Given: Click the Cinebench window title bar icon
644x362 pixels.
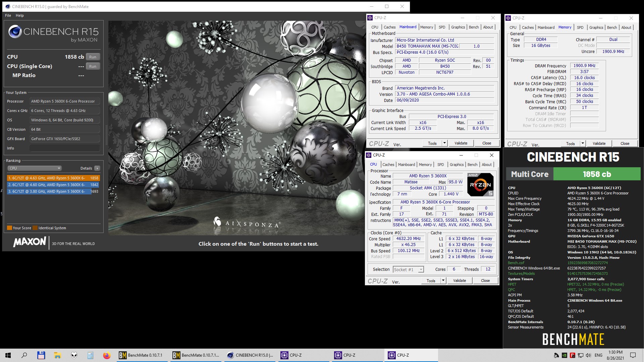Looking at the screenshot, I should click(x=8, y=6).
